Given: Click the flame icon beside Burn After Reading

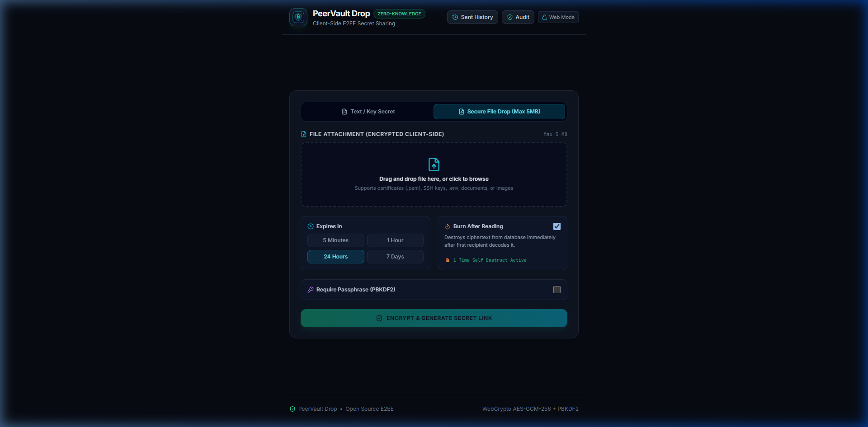Looking at the screenshot, I should (448, 226).
